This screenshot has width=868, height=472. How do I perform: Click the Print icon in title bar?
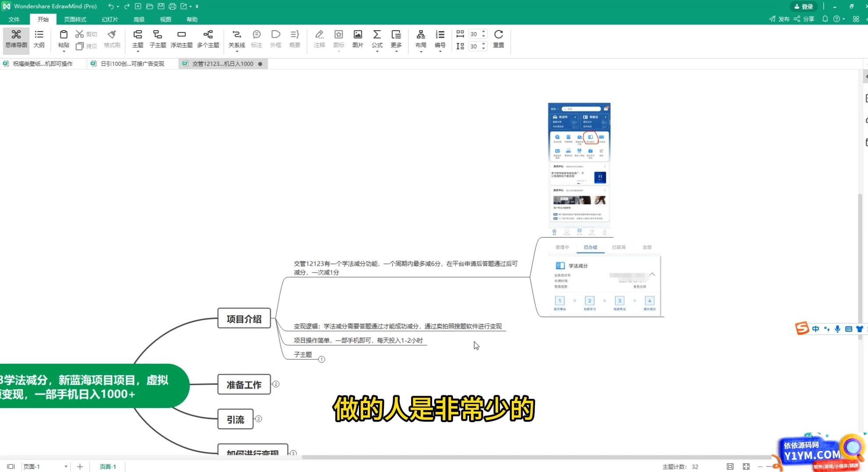(172, 6)
